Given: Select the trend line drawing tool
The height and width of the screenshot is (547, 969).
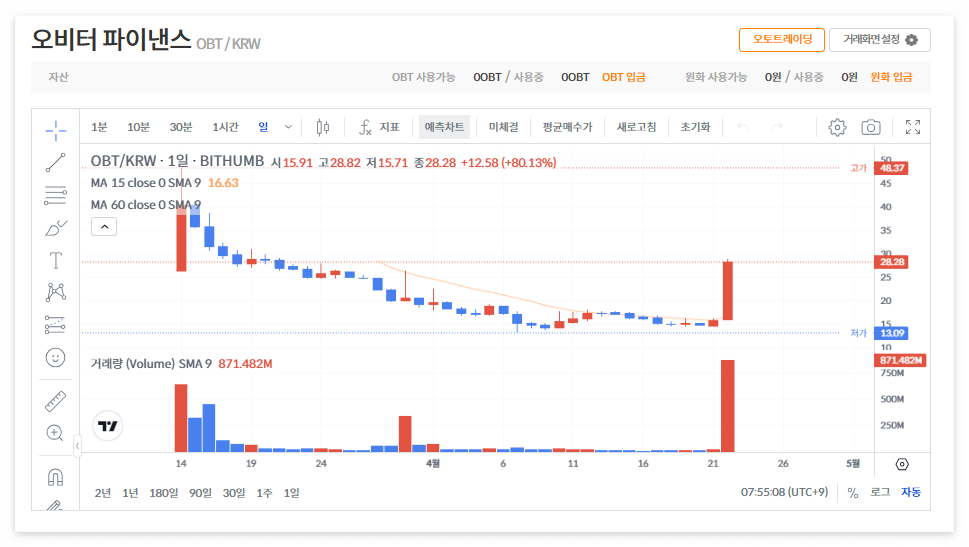Looking at the screenshot, I should [56, 163].
